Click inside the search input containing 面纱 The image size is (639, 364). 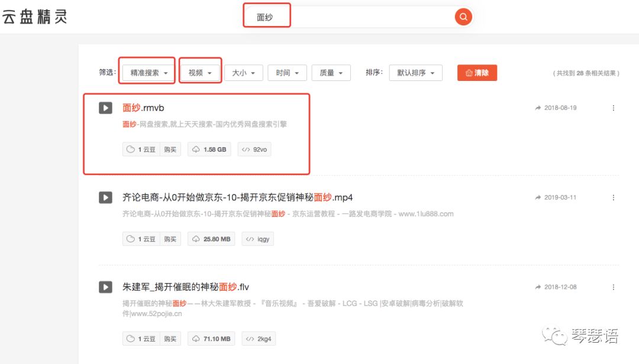[x=266, y=17]
